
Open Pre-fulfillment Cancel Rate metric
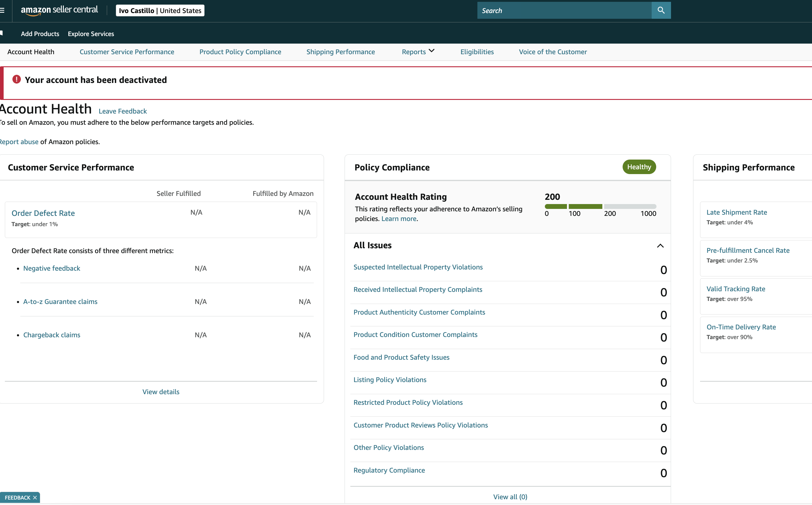pyautogui.click(x=748, y=250)
